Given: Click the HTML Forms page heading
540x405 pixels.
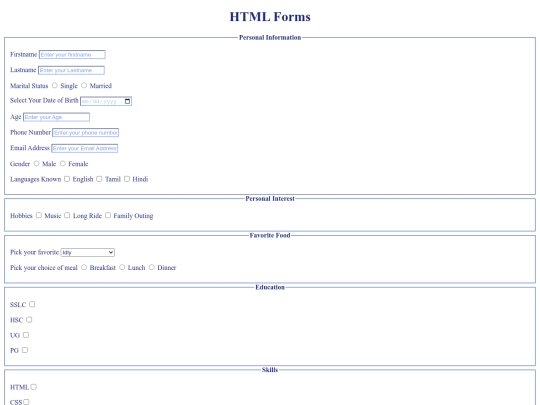Looking at the screenshot, I should [x=270, y=17].
